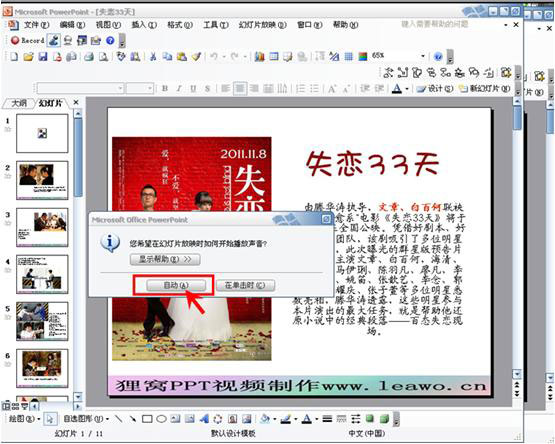Click the Fill Color paint bucket

[x=265, y=419]
